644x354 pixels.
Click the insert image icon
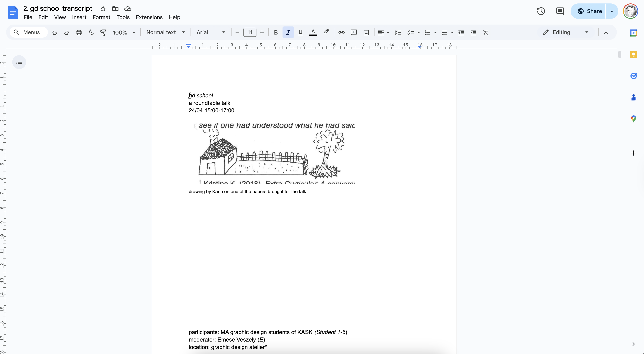[366, 33]
